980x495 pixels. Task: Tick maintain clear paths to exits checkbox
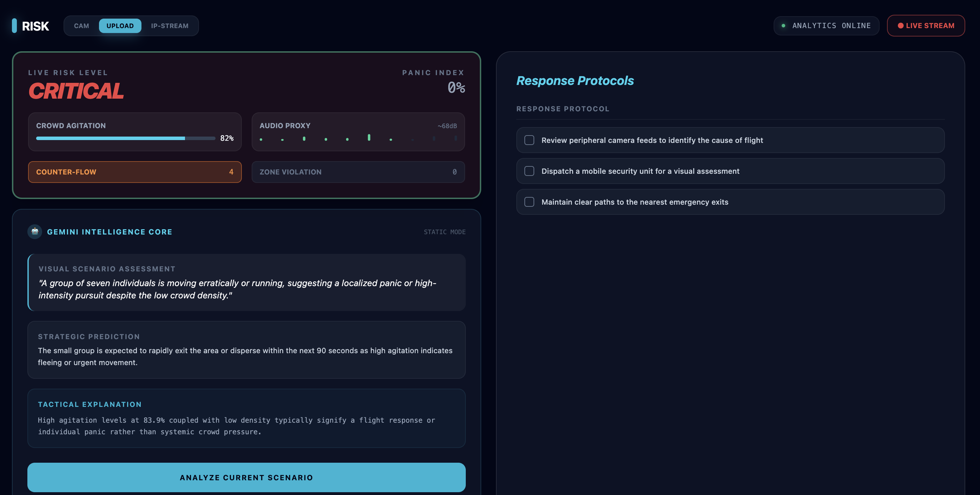coord(529,202)
